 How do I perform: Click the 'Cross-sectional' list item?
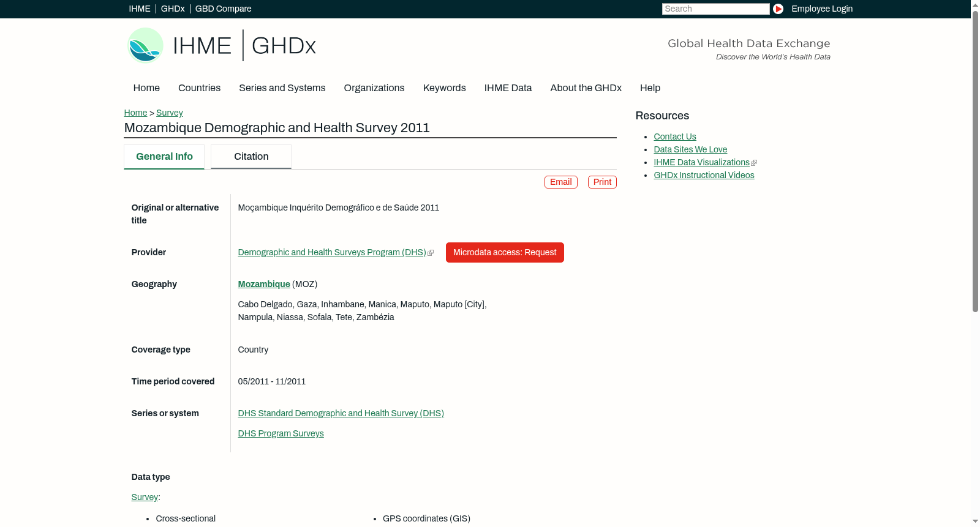(x=186, y=518)
